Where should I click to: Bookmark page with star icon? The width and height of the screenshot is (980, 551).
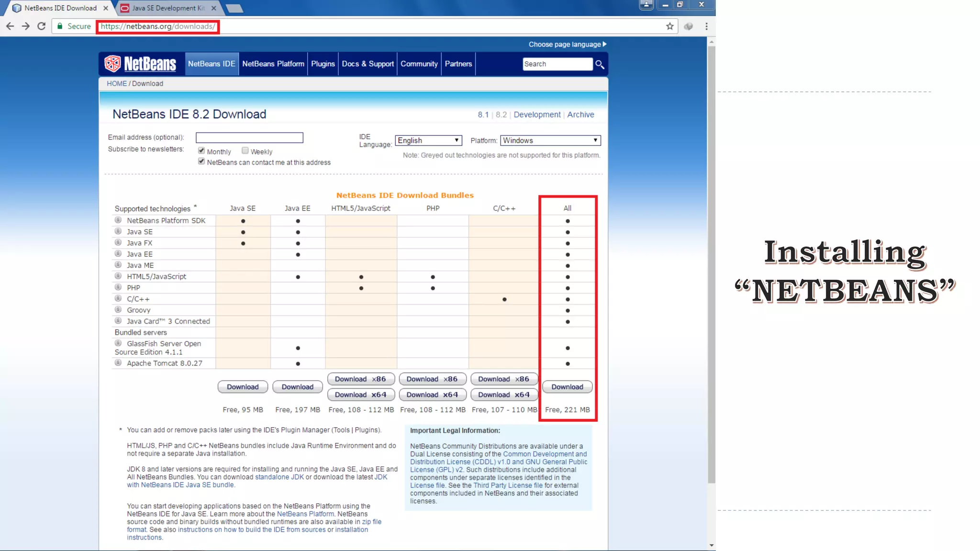point(669,26)
